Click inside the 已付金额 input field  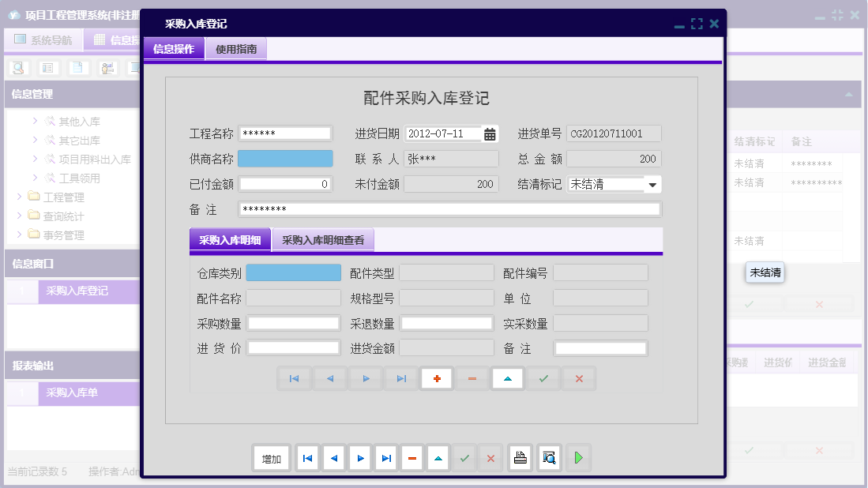coord(285,183)
